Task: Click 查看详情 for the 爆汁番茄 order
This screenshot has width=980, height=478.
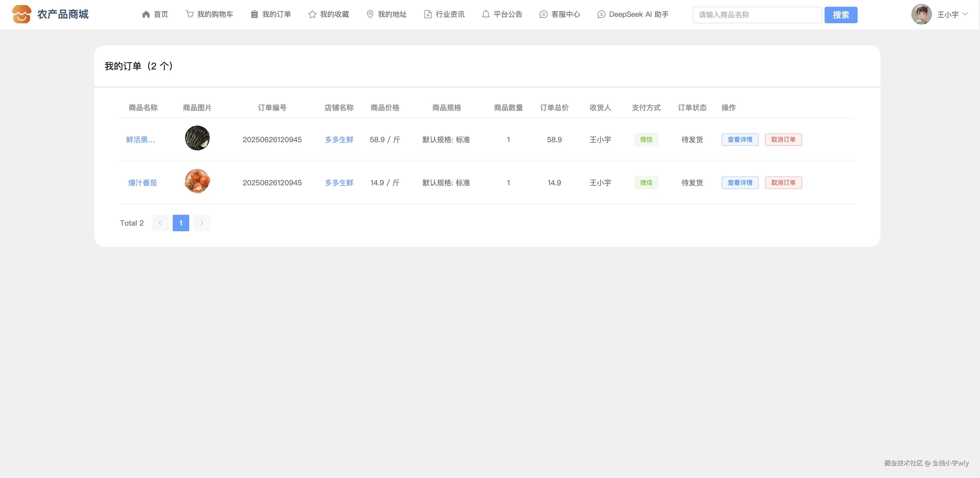Action: click(x=740, y=182)
